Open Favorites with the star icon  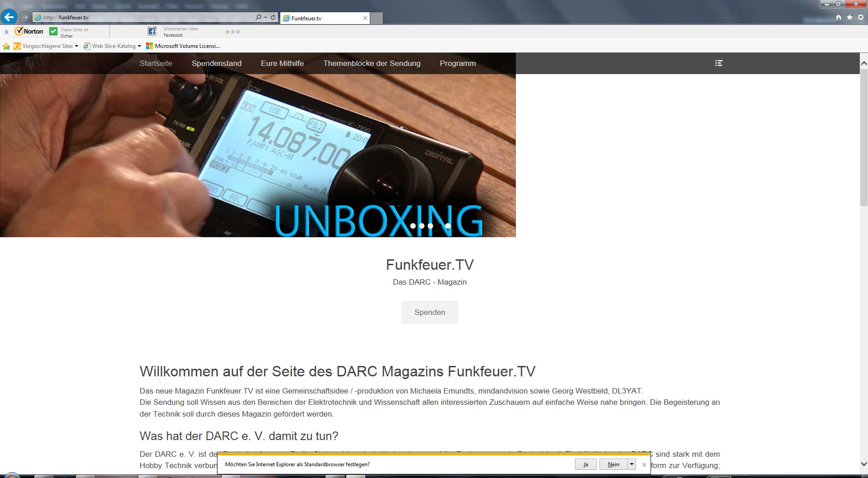point(849,17)
